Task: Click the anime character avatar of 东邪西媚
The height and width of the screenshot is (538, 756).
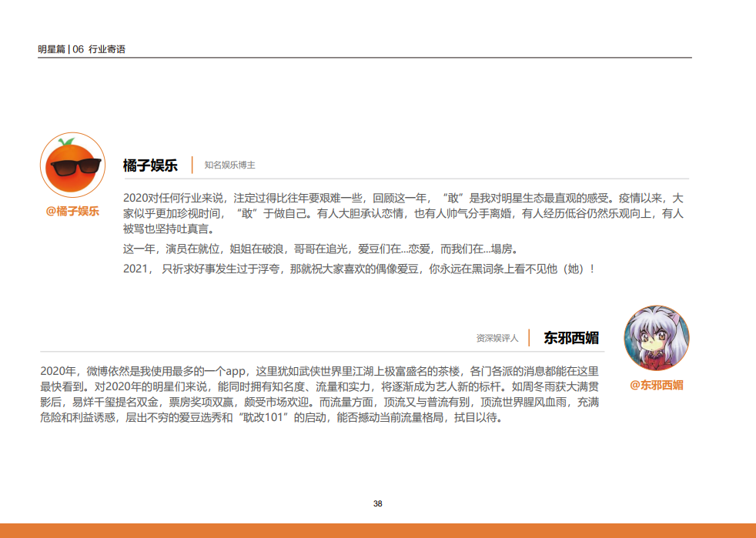Action: [x=656, y=338]
